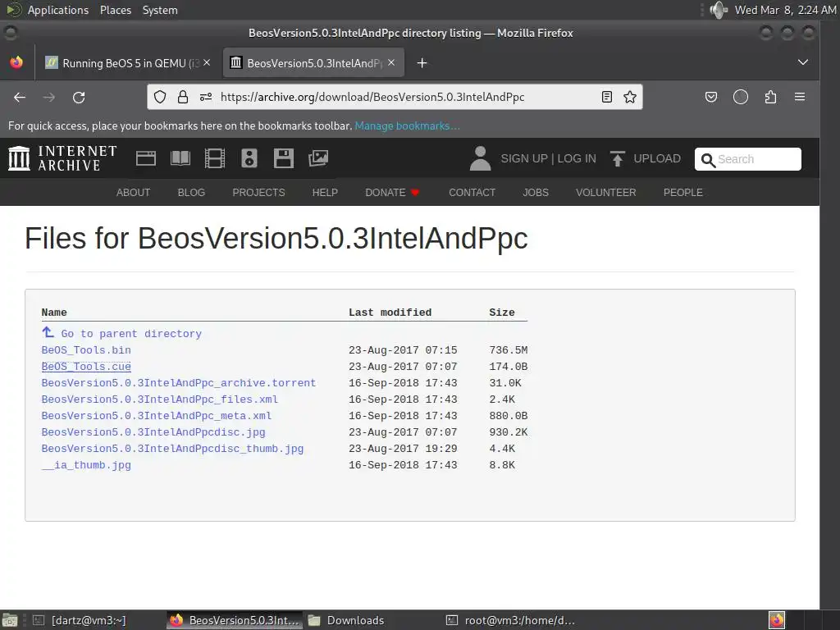This screenshot has height=630, width=840.
Task: Open tracking protection shield icon
Action: [160, 97]
